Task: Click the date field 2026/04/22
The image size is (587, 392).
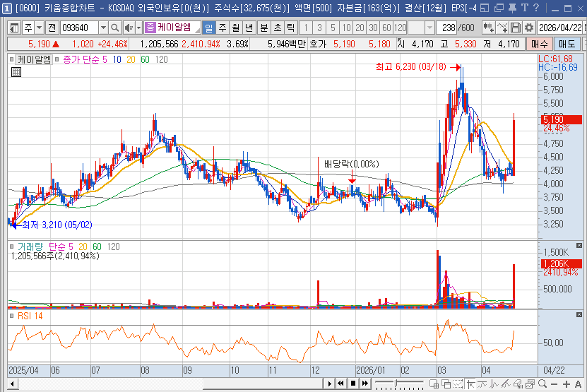Action: tap(559, 28)
